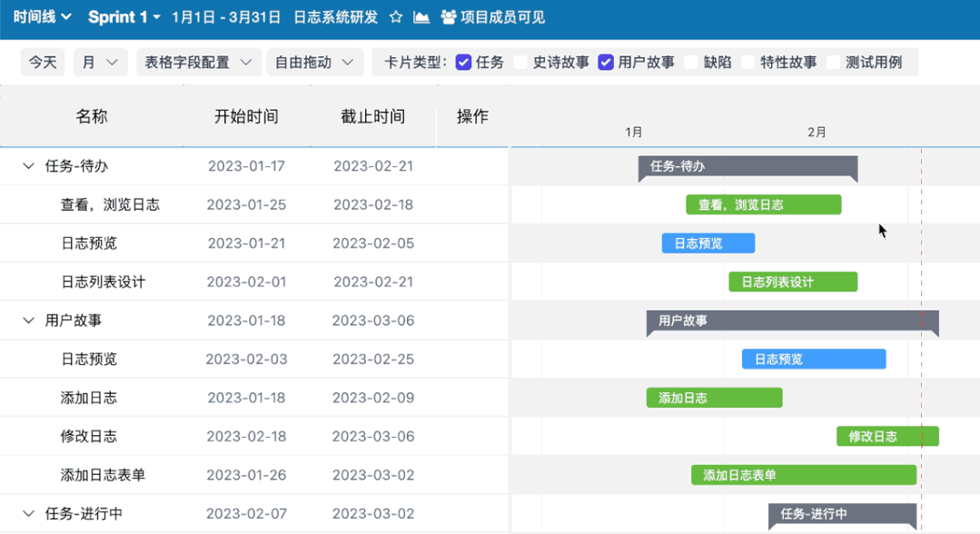The image size is (980, 534).
Task: Click the 名称 column header
Action: [x=92, y=116]
